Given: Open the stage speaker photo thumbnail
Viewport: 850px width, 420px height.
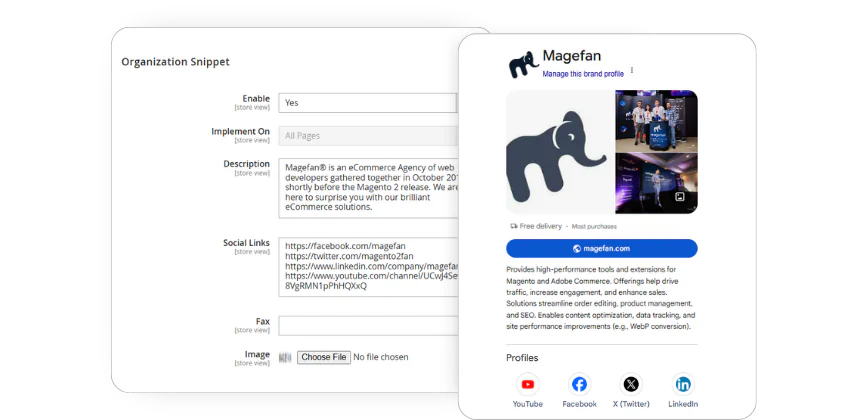Looking at the screenshot, I should tap(656, 184).
